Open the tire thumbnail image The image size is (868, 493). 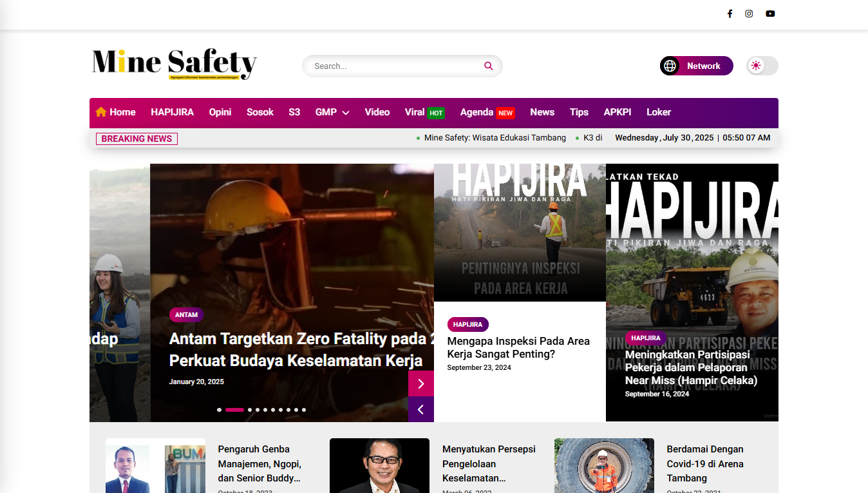[604, 465]
